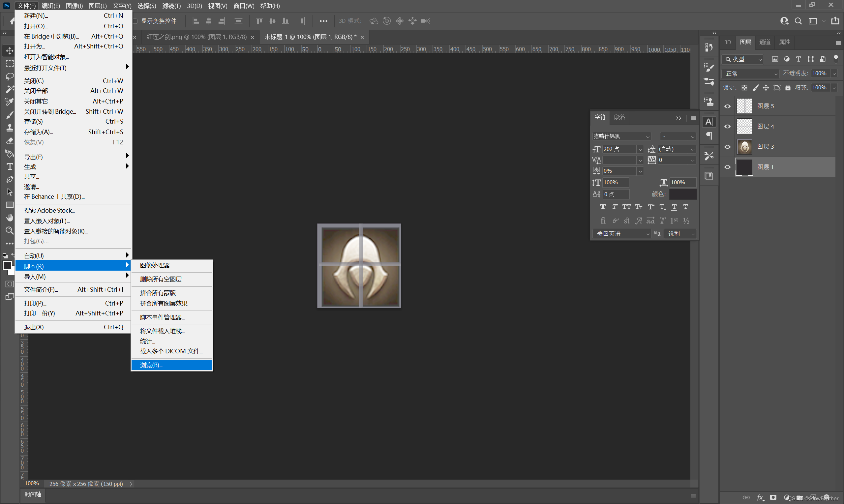Expand the font size dropdown
The height and width of the screenshot is (504, 844).
coord(641,149)
